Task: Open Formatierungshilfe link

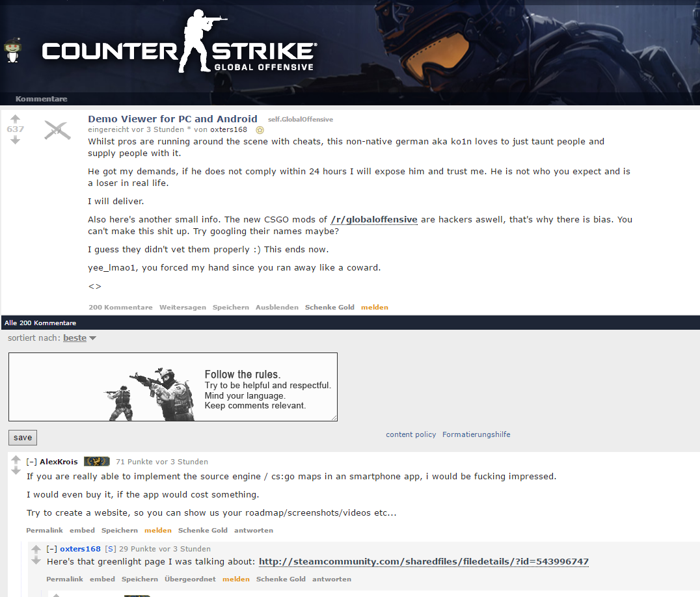Action: click(x=476, y=434)
